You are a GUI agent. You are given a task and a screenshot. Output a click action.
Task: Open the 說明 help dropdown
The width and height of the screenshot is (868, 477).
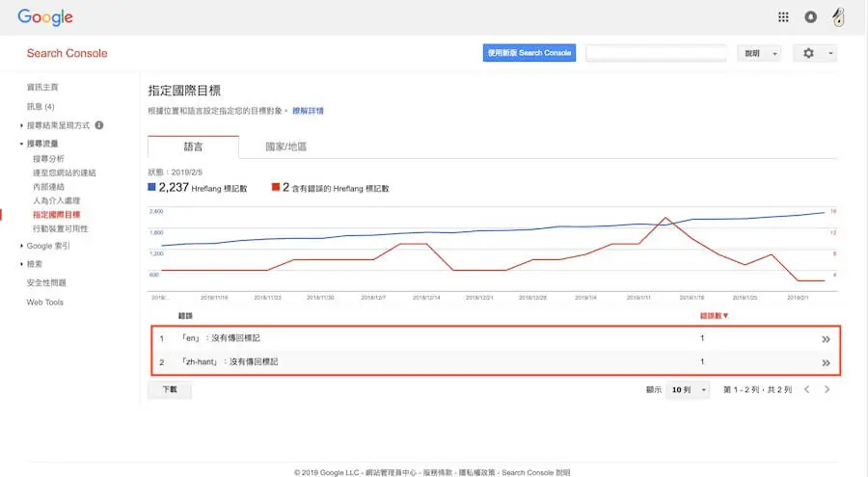pyautogui.click(x=759, y=53)
